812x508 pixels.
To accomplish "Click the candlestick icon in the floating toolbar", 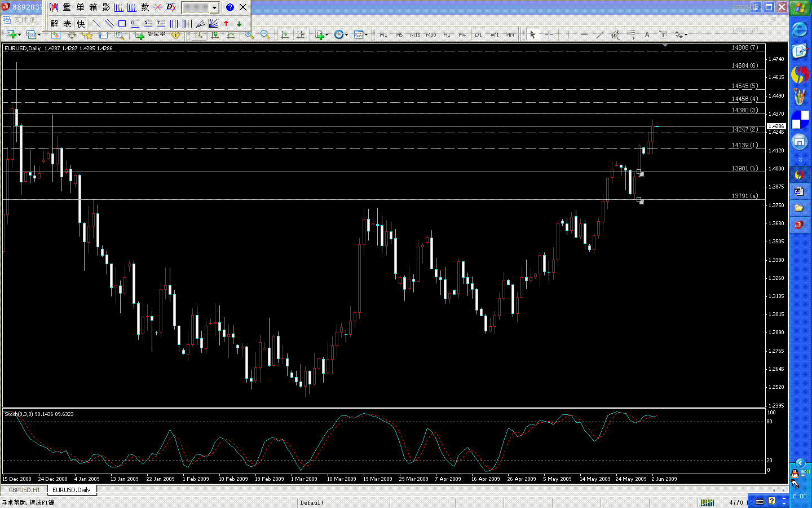I will (54, 7).
